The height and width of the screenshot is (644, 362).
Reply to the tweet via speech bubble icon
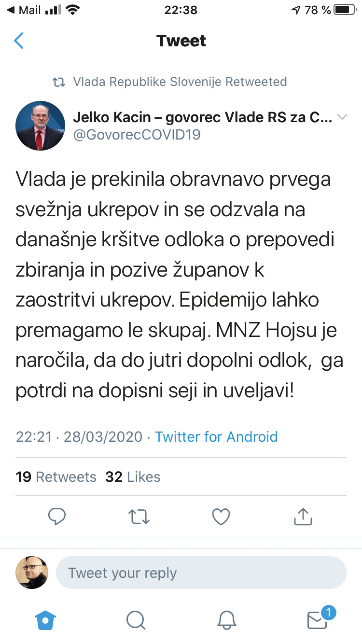(x=57, y=517)
